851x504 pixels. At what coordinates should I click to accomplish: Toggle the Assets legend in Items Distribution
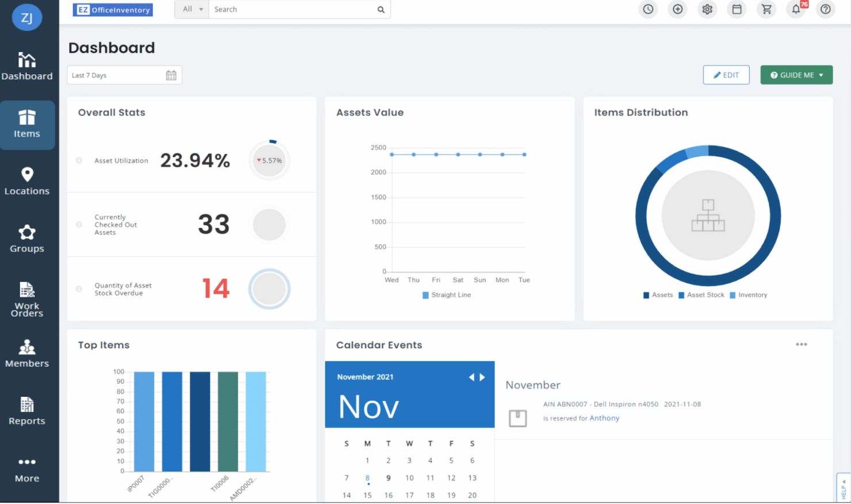pyautogui.click(x=657, y=295)
